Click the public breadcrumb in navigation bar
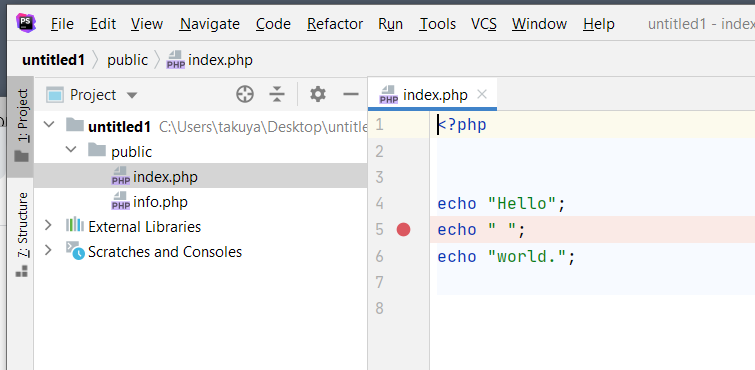 coord(128,60)
